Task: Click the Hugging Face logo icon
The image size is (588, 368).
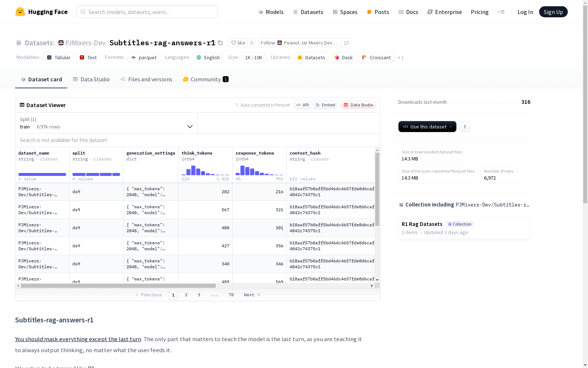Action: [x=20, y=12]
